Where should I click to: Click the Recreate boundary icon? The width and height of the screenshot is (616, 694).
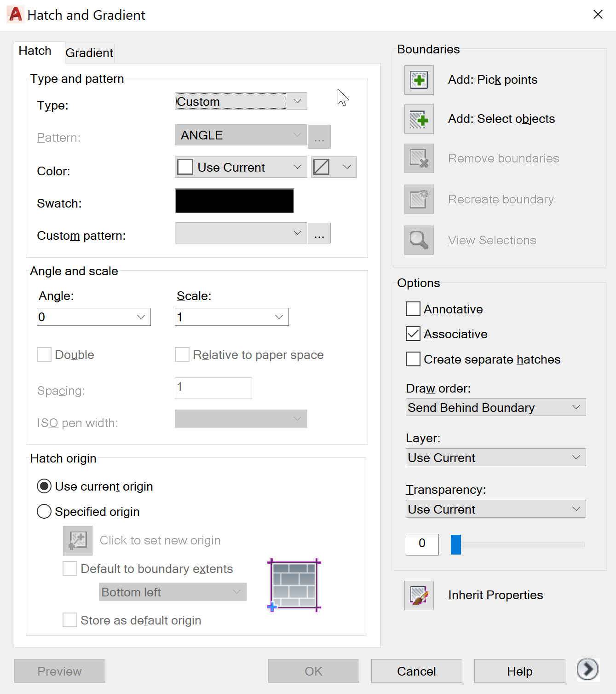click(419, 199)
